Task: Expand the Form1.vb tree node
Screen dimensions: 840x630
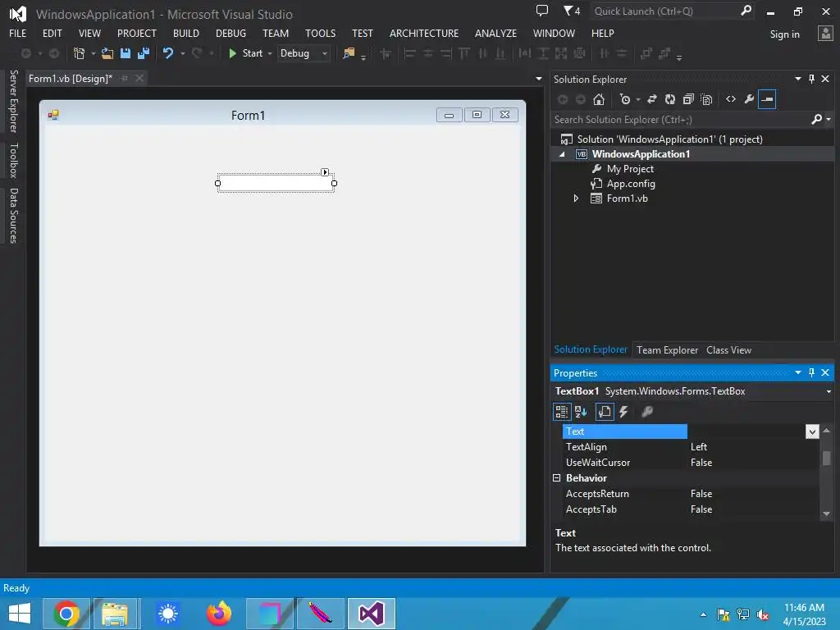Action: (577, 199)
